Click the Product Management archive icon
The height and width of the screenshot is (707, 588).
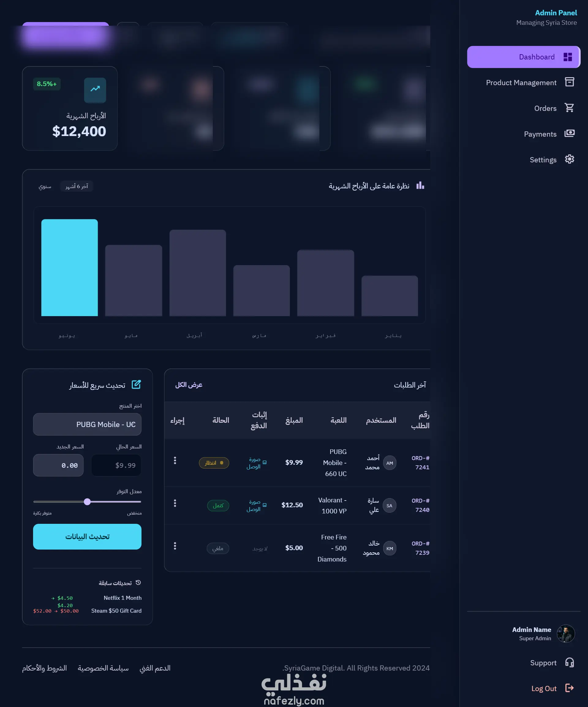pos(569,82)
